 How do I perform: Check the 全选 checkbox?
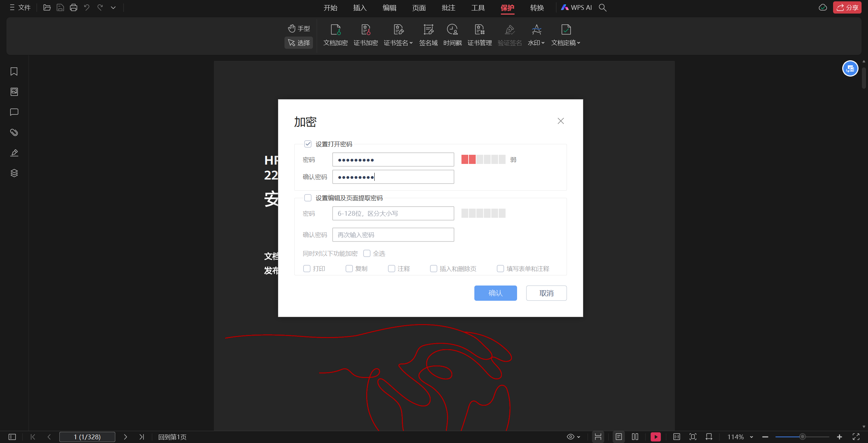tap(367, 253)
